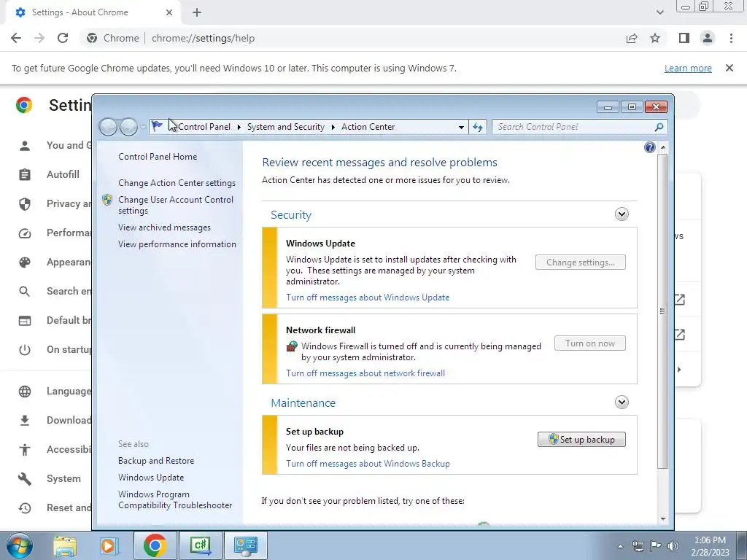Image resolution: width=747 pixels, height=560 pixels.
Task: Open Windows Program Compatibility Troubleshooter
Action: (175, 500)
